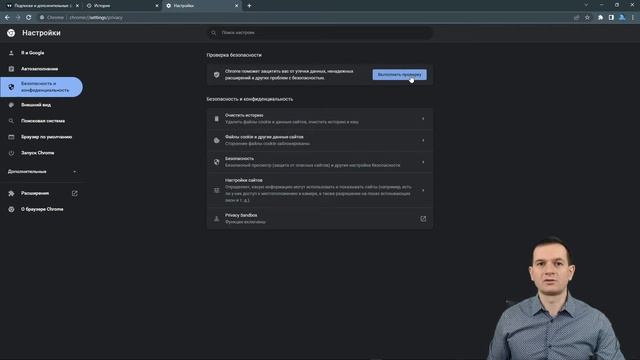Click the trash icon in clear history row
640x360 pixels.
coord(217,119)
